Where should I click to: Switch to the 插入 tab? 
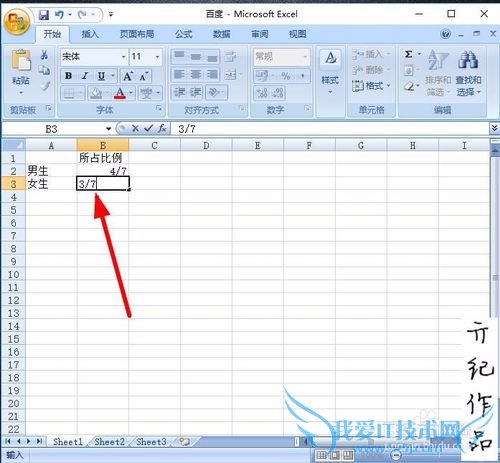point(90,34)
